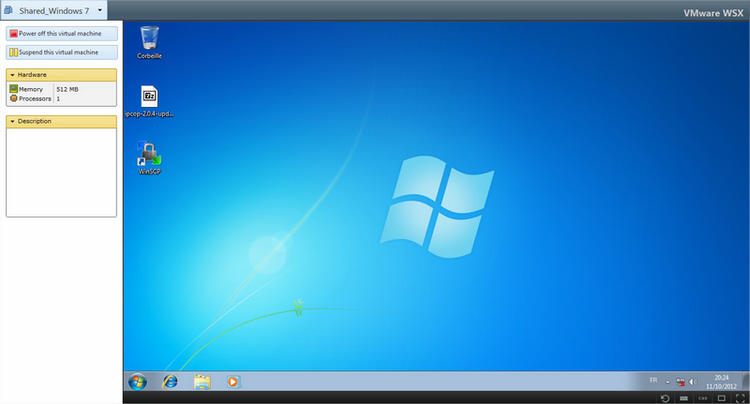
Task: Open the Windows Start menu
Action: (x=137, y=382)
